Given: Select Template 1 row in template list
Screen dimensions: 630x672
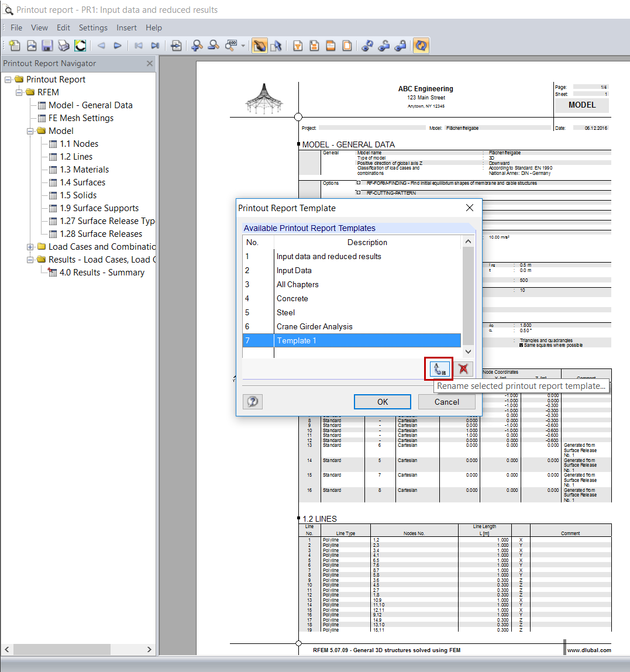Looking at the screenshot, I should tap(368, 340).
